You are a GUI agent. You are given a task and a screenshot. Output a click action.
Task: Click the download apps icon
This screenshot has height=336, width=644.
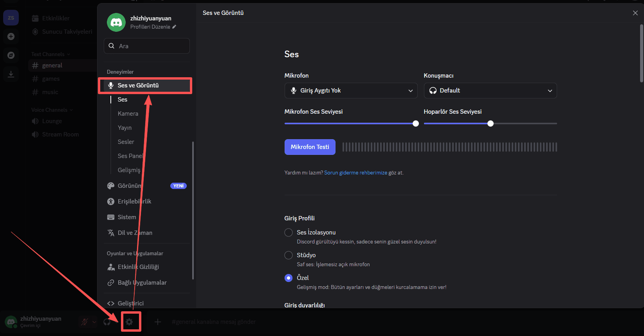point(11,74)
